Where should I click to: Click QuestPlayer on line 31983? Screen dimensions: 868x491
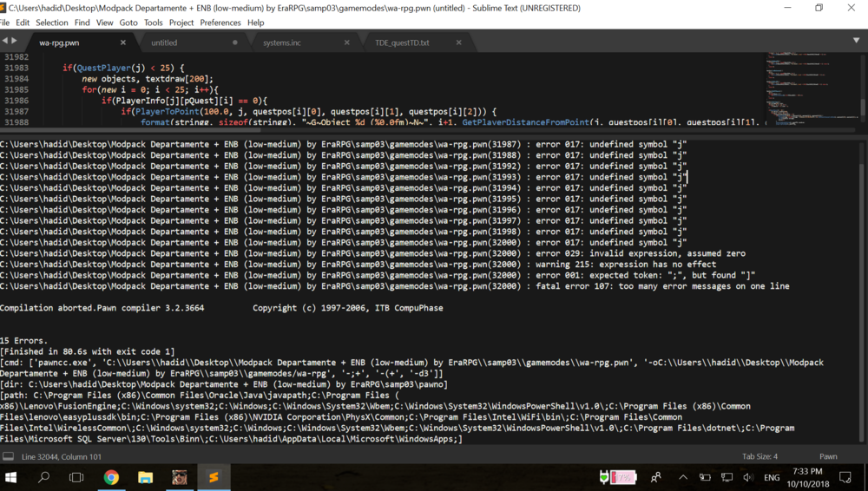pyautogui.click(x=103, y=68)
